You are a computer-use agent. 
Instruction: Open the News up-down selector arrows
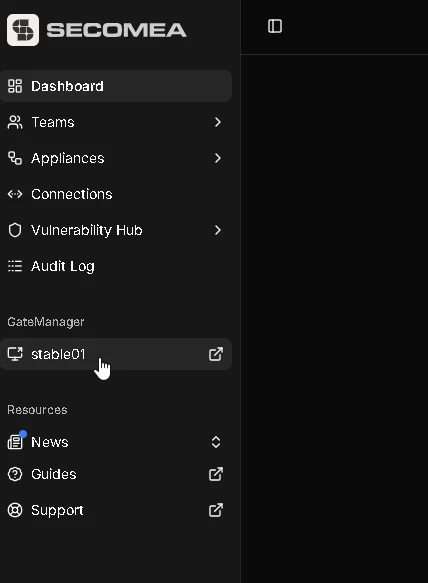[x=216, y=442]
